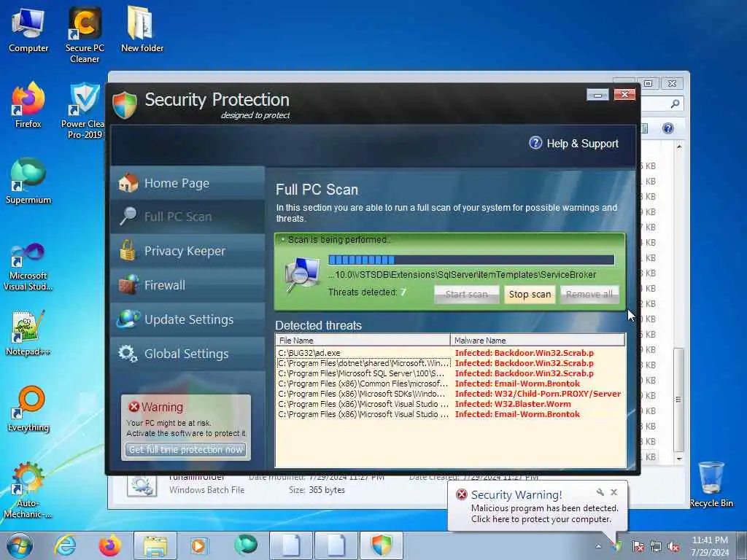Click the Action Center flag tray icon

(638, 547)
